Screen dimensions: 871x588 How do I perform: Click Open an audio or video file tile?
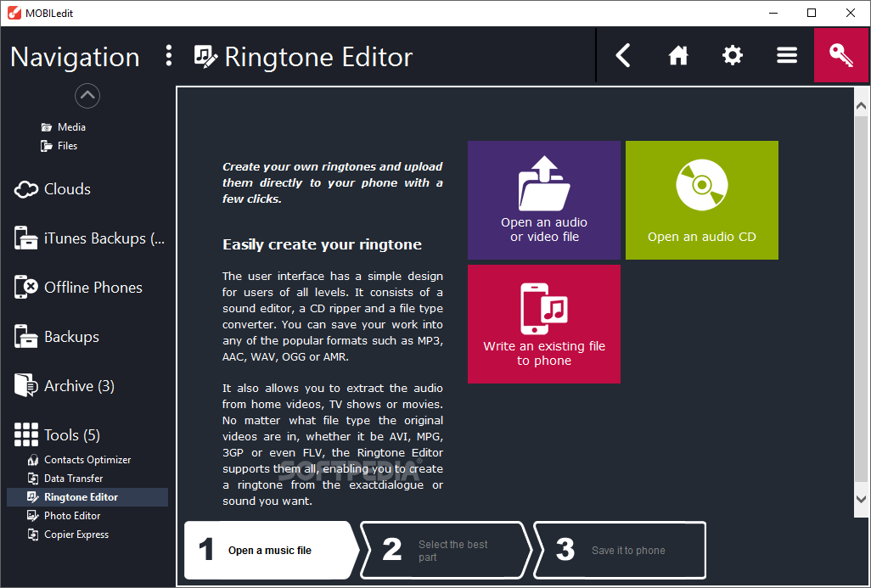544,200
